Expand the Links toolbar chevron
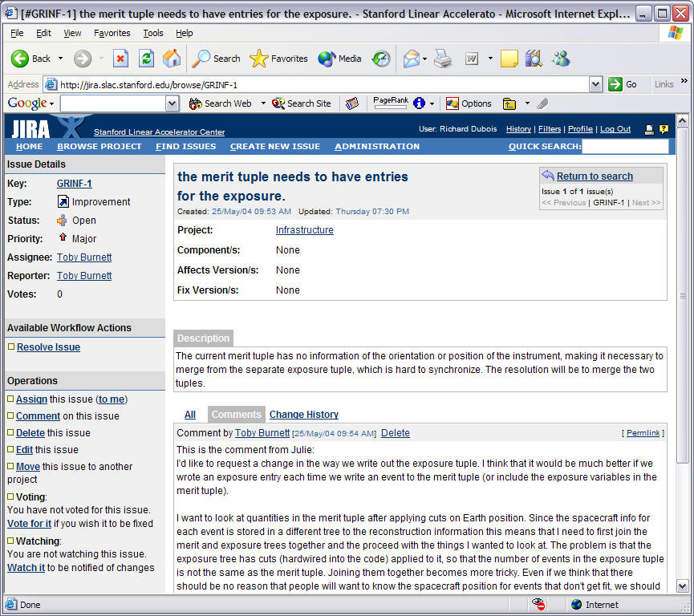The image size is (694, 616). (684, 81)
